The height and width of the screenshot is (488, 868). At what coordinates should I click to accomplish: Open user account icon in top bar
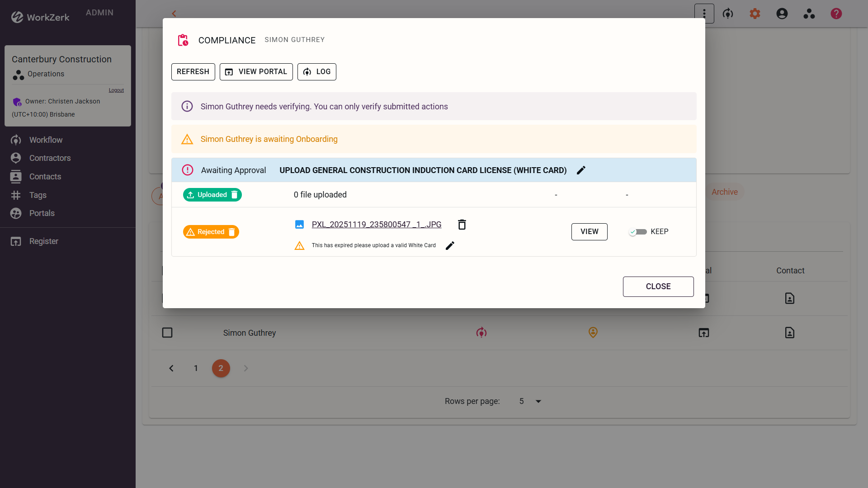tap(782, 14)
